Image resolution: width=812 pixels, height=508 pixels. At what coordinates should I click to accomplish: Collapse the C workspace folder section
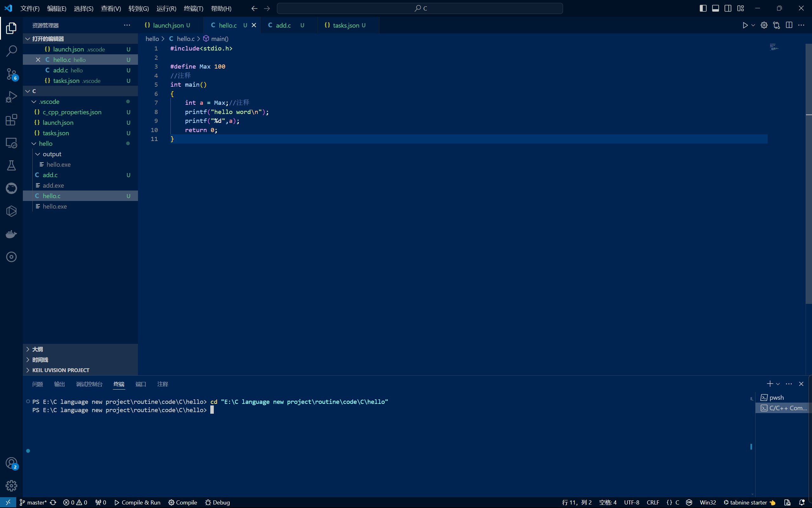[x=81, y=91]
